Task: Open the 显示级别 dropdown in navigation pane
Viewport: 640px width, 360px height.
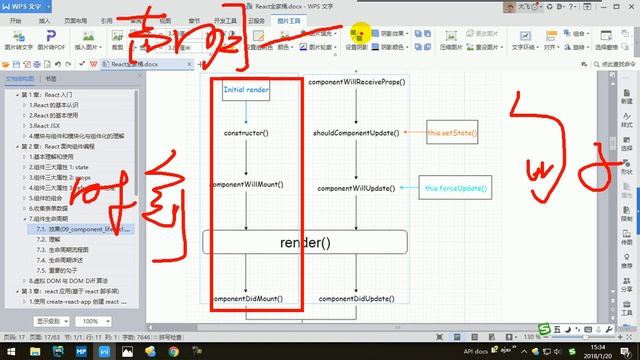Action: pyautogui.click(x=51, y=321)
